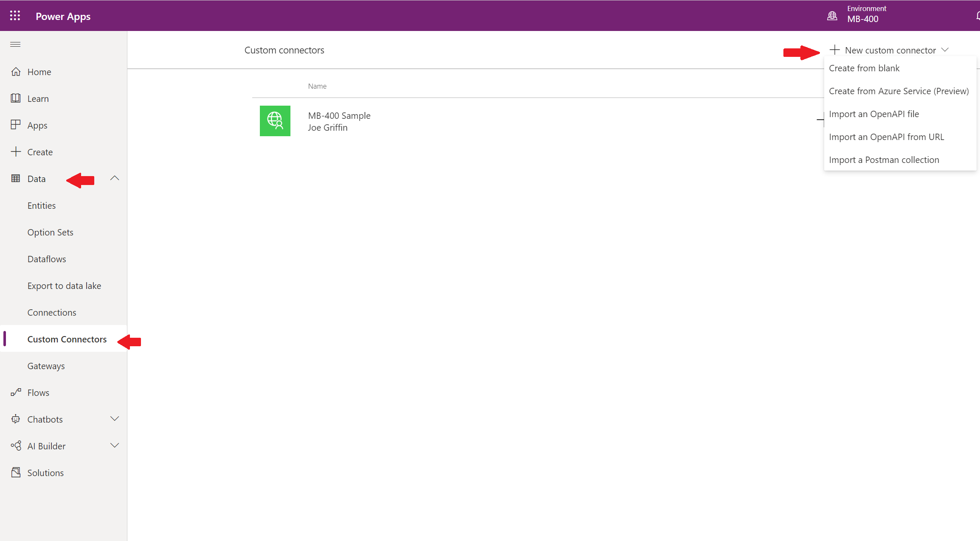Expand the AI Builder section chevron
This screenshot has height=541, width=980.
(x=115, y=446)
